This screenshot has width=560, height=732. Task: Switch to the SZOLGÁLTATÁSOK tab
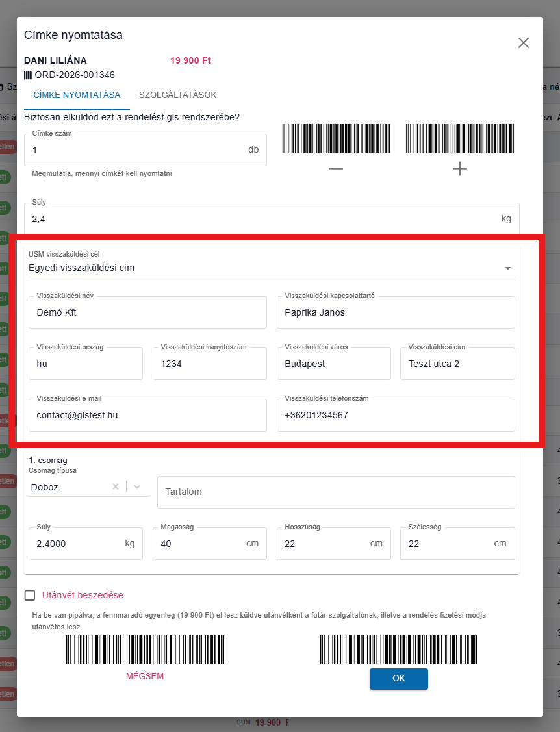[x=177, y=95]
